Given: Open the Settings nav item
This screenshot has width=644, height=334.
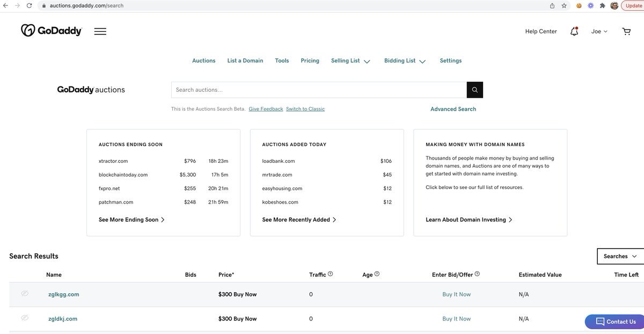Looking at the screenshot, I should click(451, 61).
